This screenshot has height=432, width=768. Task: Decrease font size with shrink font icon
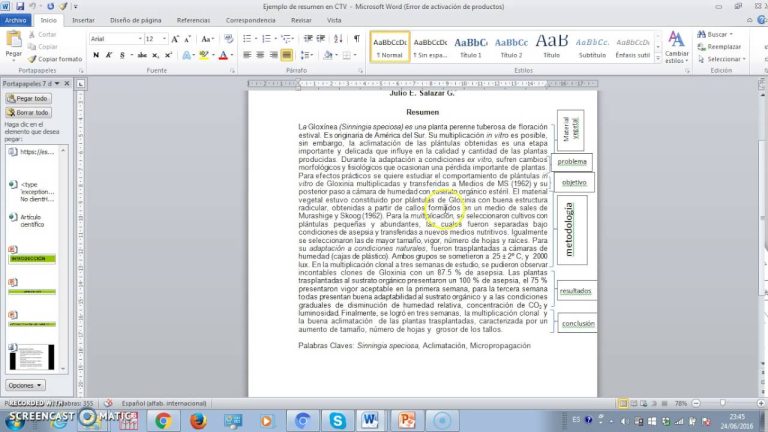click(x=187, y=39)
